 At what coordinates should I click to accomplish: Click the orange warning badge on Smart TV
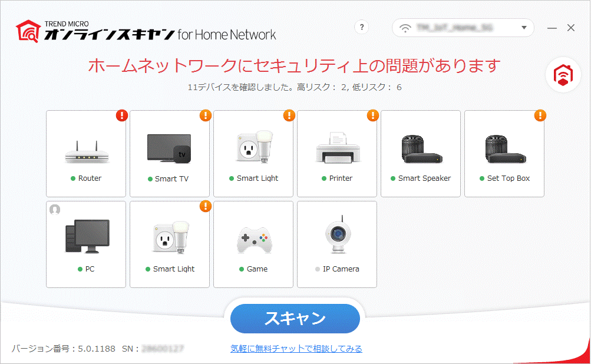pyautogui.click(x=206, y=115)
